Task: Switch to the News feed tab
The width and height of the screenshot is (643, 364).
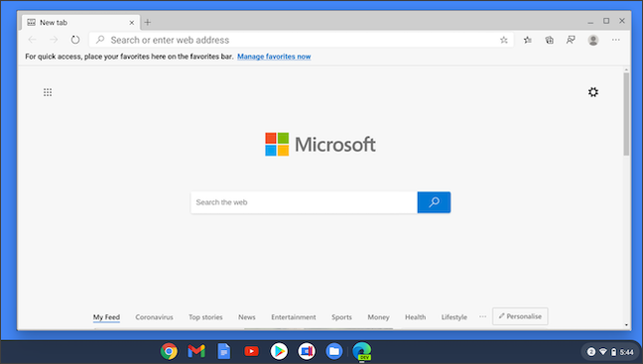Action: pos(247,316)
